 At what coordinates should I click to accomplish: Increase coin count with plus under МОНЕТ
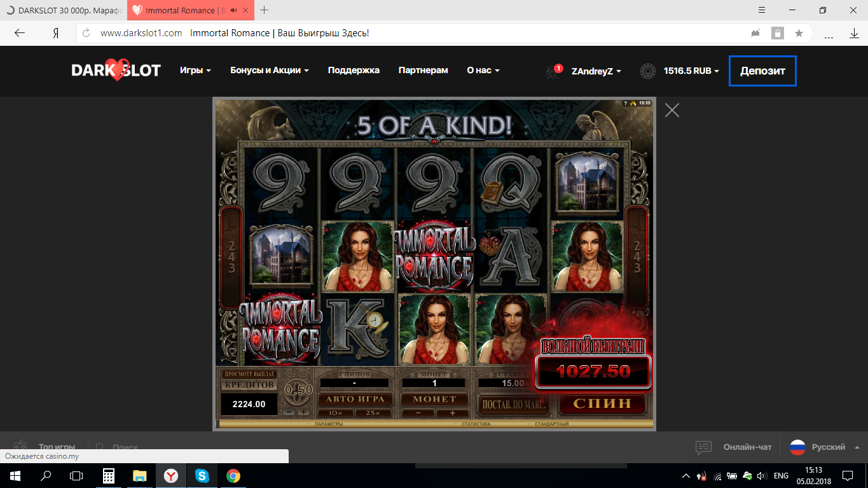coord(453,413)
